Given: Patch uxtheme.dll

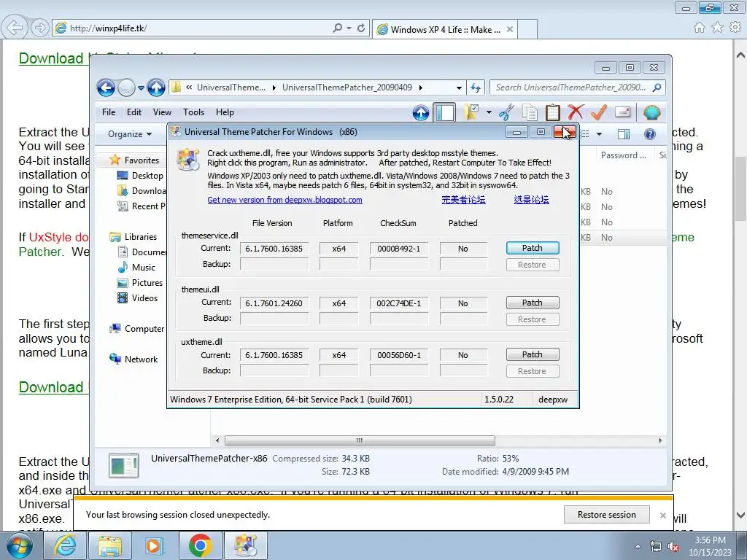Looking at the screenshot, I should coord(532,354).
